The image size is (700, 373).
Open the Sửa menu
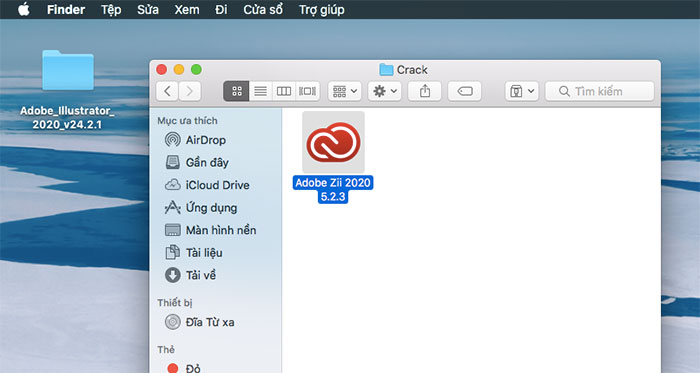(x=148, y=9)
